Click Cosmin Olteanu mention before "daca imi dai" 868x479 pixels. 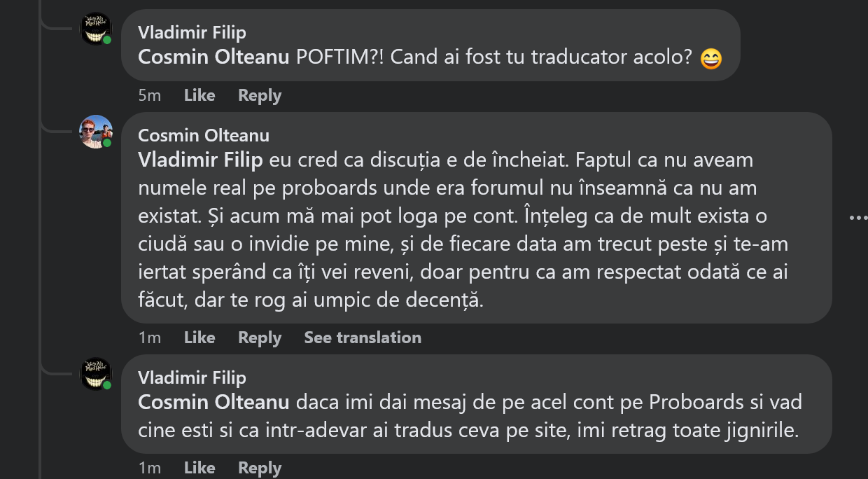213,403
